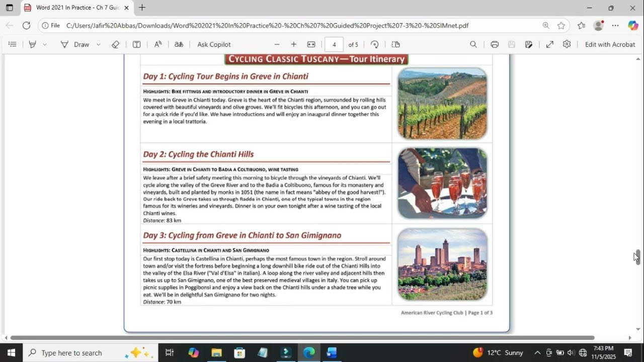This screenshot has height=362, width=644.
Task: Select the Word 2021 In Practice tab
Action: pos(77,8)
